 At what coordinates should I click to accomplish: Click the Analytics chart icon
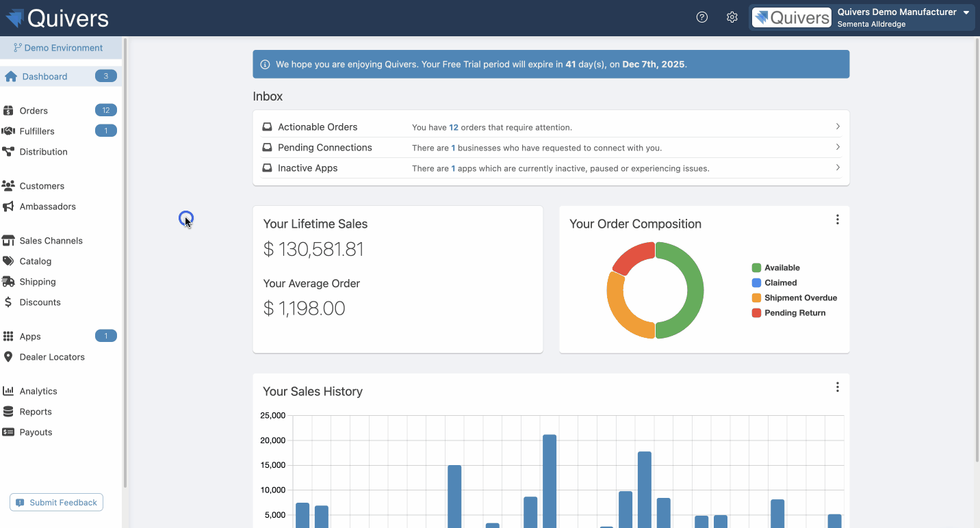[x=8, y=391]
